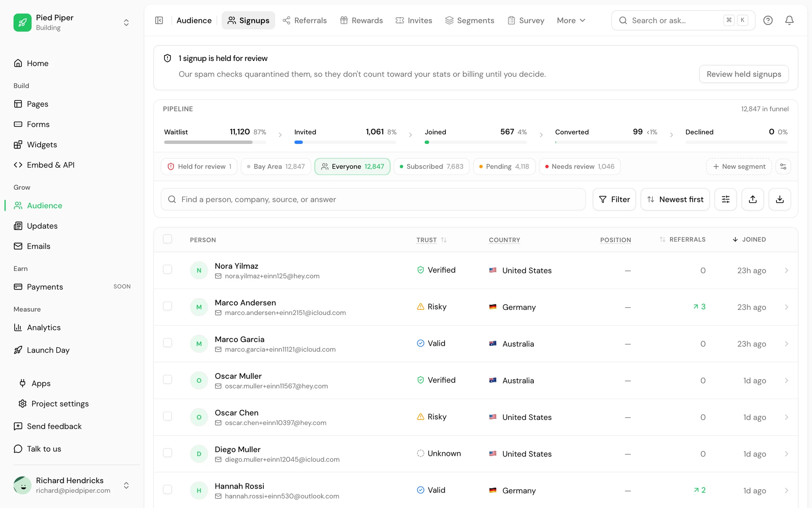Open Nora Yilmaz row chevron
The height and width of the screenshot is (508, 812).
coord(787,271)
